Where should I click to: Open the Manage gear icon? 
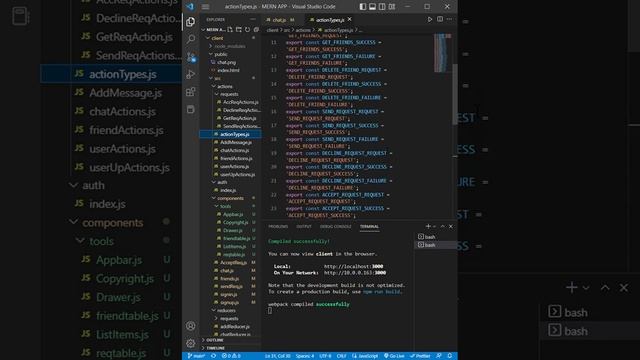tap(191, 343)
